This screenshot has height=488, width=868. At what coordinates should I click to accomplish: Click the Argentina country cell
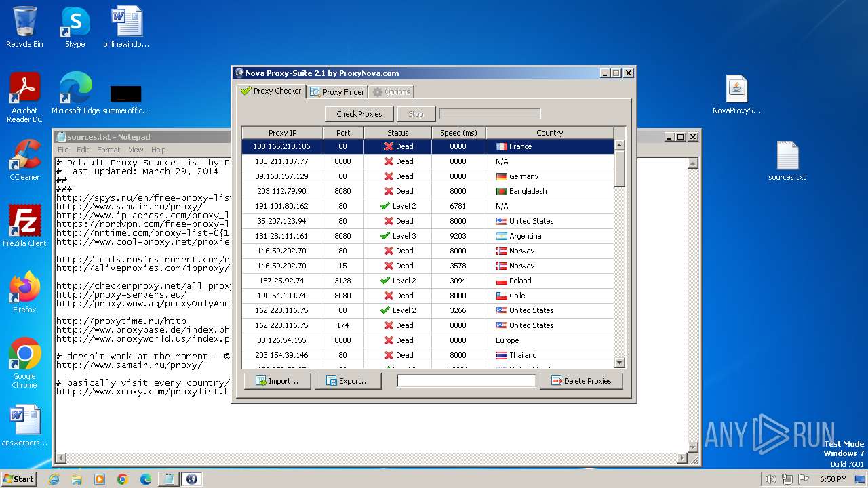pos(550,236)
